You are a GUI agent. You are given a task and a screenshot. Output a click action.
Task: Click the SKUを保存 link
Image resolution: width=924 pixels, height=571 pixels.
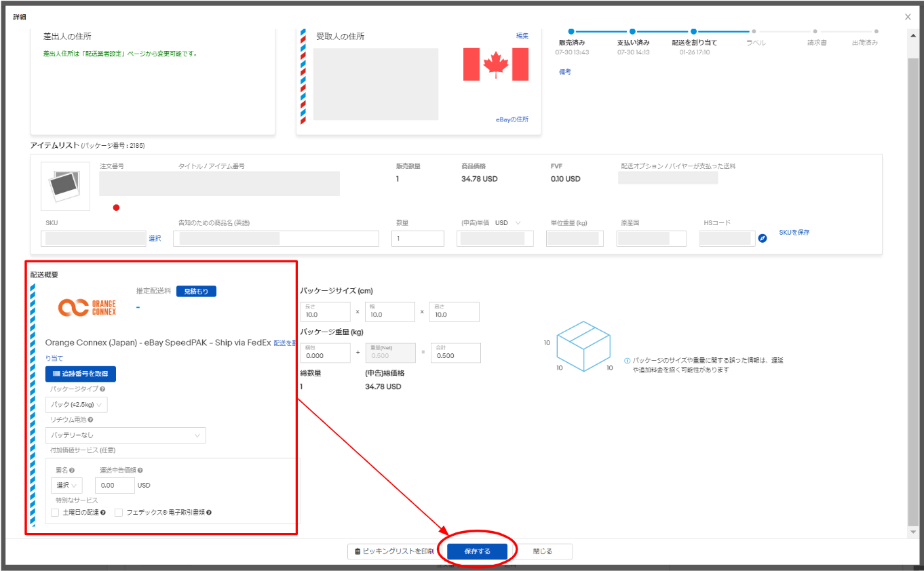point(794,233)
